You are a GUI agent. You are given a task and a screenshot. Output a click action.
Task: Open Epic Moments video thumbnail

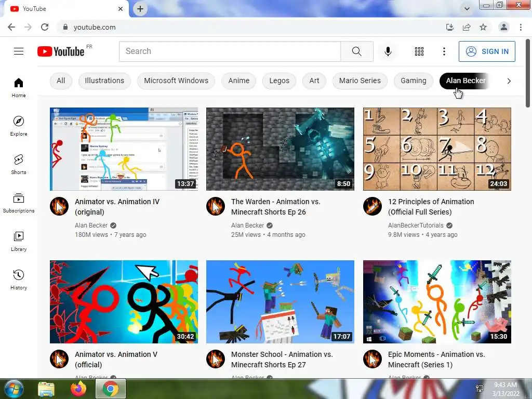(437, 302)
